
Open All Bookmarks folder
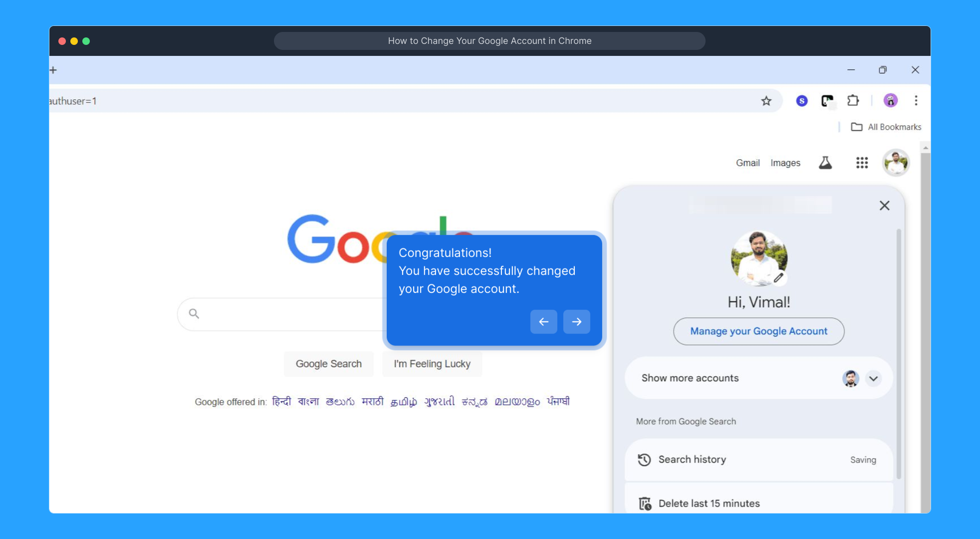tap(886, 127)
